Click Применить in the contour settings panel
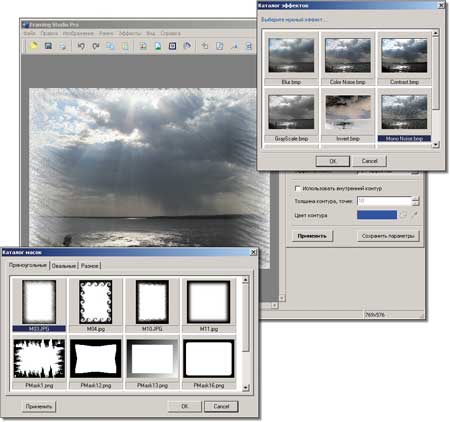This screenshot has height=422, width=450. tap(312, 236)
